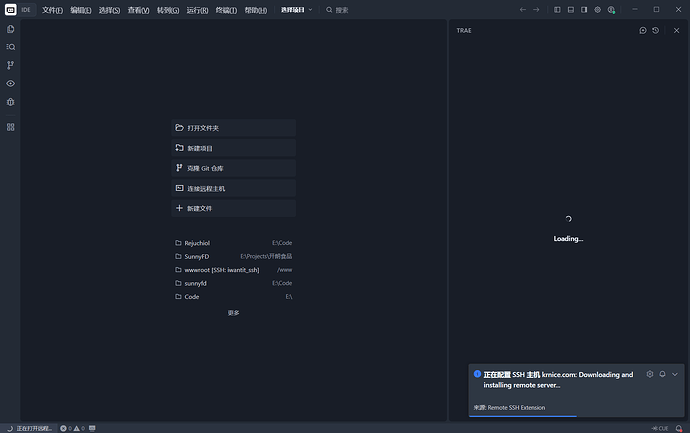690x433 pixels.
Task: Open recent wwwroot [SSH: iwantit_ssh] project
Action: click(234, 270)
